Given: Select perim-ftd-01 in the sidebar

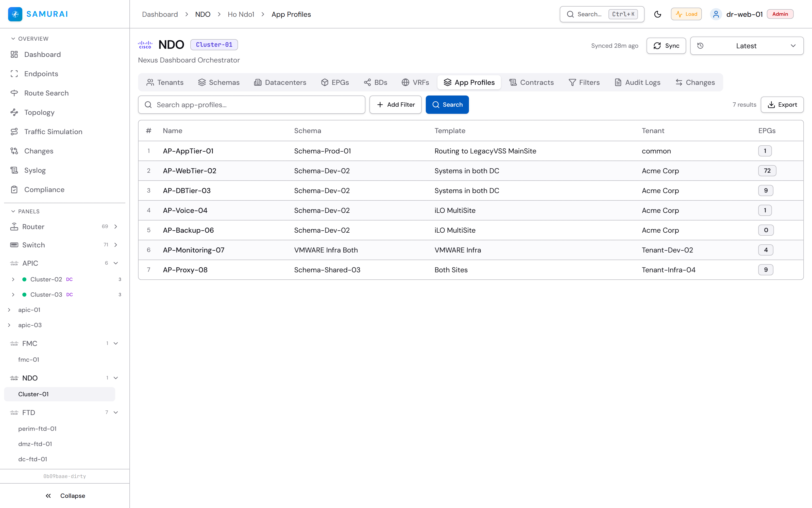Looking at the screenshot, I should (37, 429).
